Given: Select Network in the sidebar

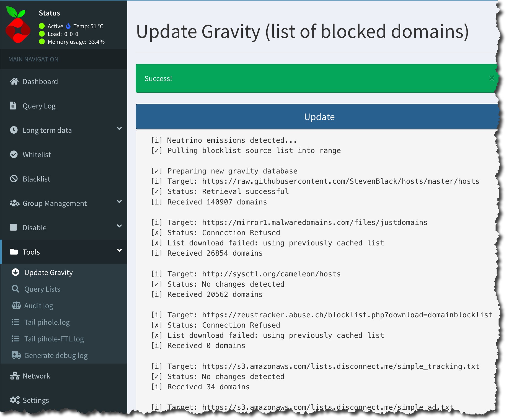Looking at the screenshot, I should pos(36,376).
